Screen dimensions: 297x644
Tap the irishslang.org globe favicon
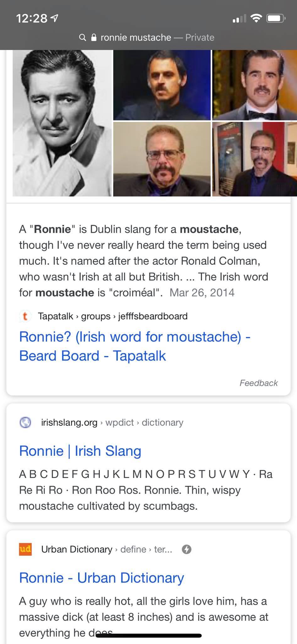click(x=25, y=422)
